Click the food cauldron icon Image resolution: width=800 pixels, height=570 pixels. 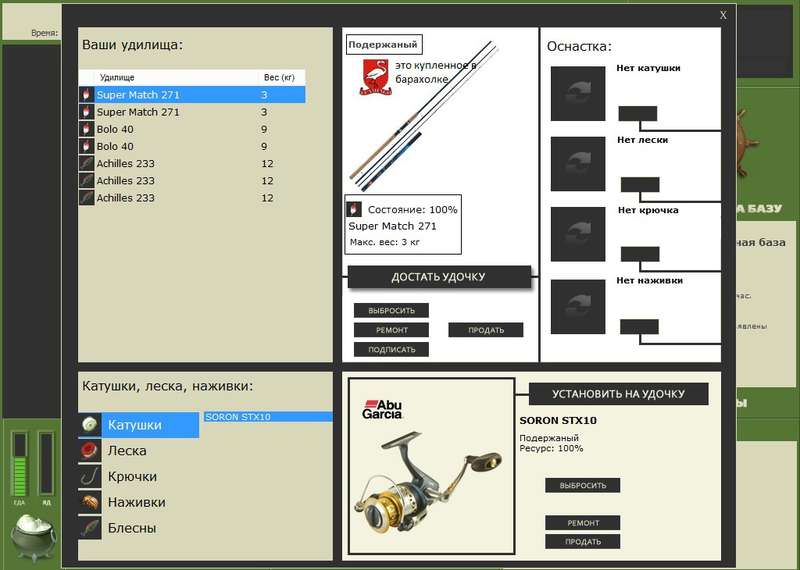click(x=33, y=537)
